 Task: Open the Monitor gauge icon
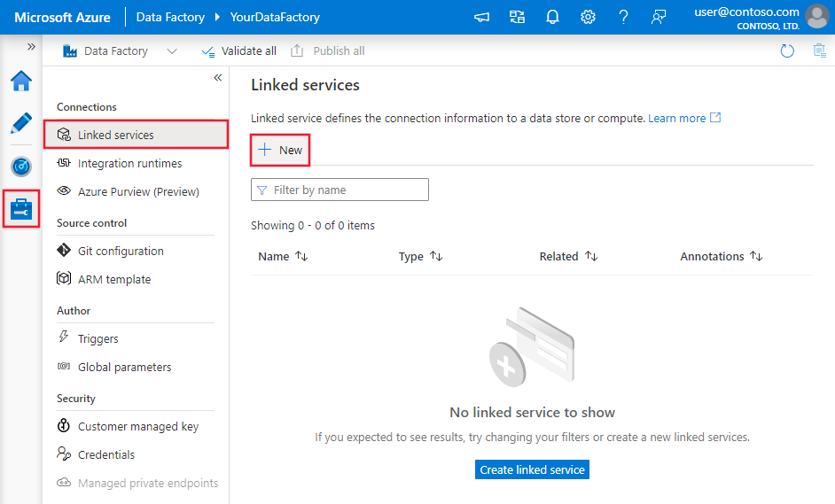click(21, 167)
